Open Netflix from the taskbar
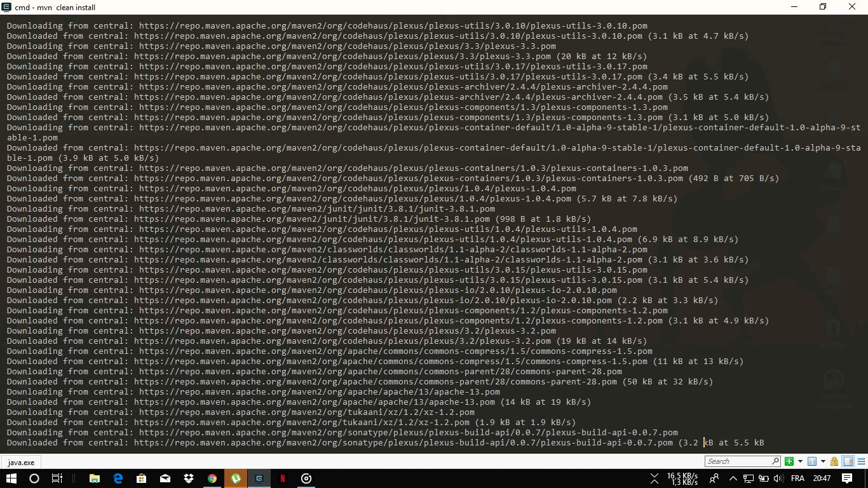Image resolution: width=868 pixels, height=488 pixels. pyautogui.click(x=282, y=478)
